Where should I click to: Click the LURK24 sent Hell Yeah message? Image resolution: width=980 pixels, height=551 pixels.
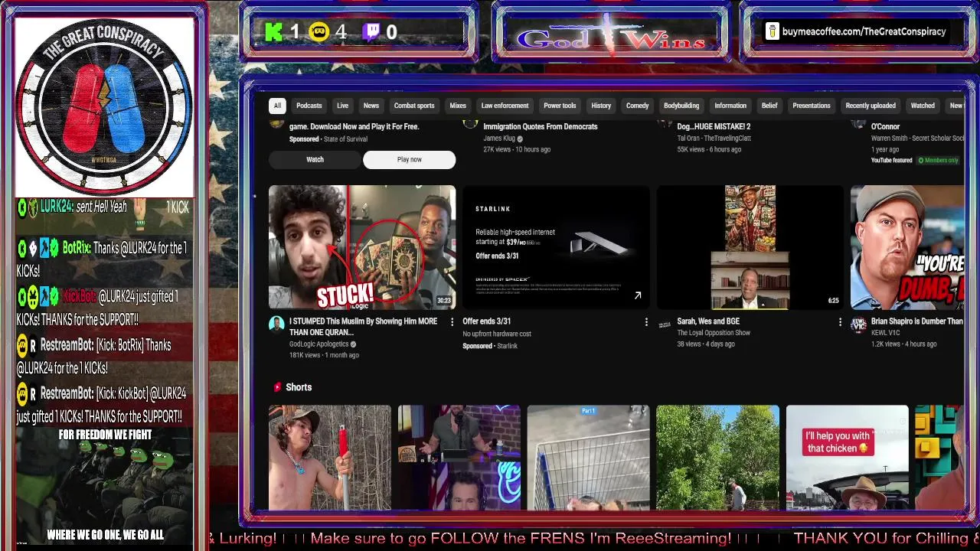[103, 208]
